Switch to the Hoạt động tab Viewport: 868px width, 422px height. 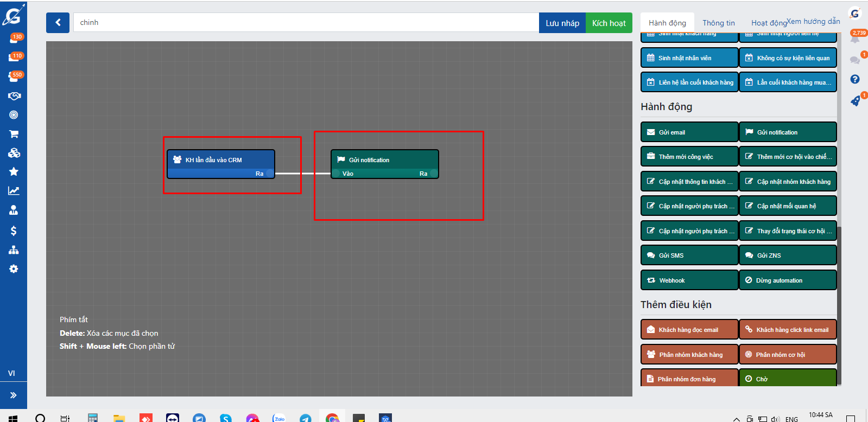pos(768,23)
